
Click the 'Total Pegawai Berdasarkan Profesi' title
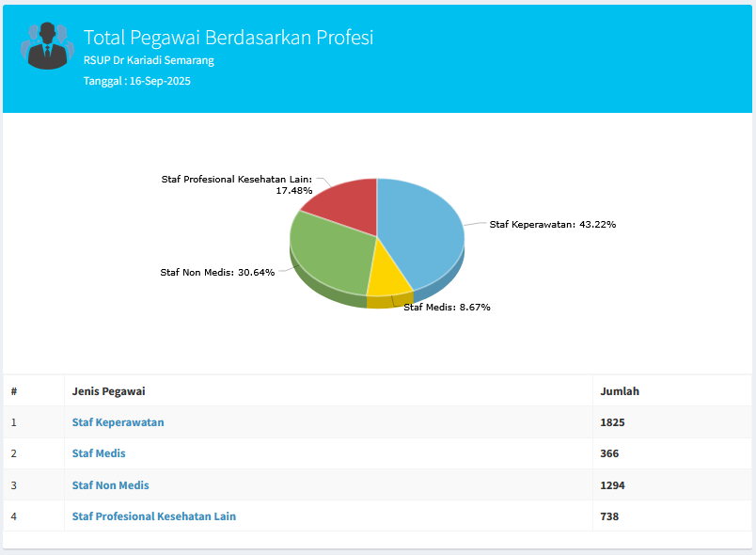tap(228, 37)
